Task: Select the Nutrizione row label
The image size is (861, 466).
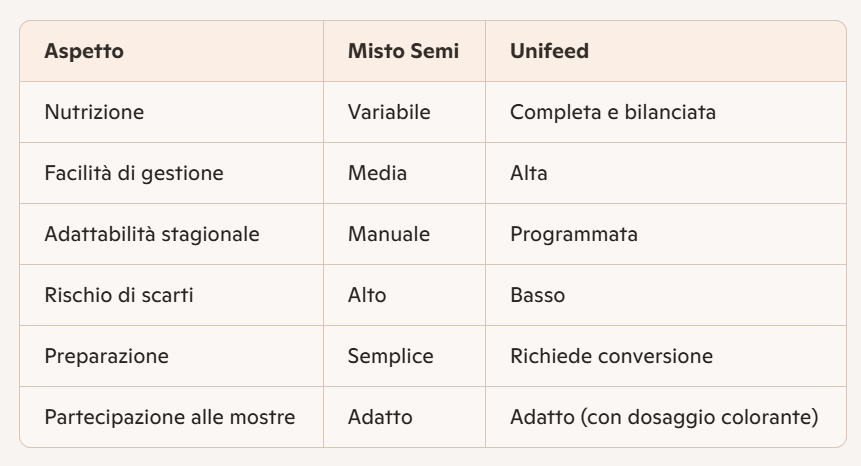Action: (94, 112)
